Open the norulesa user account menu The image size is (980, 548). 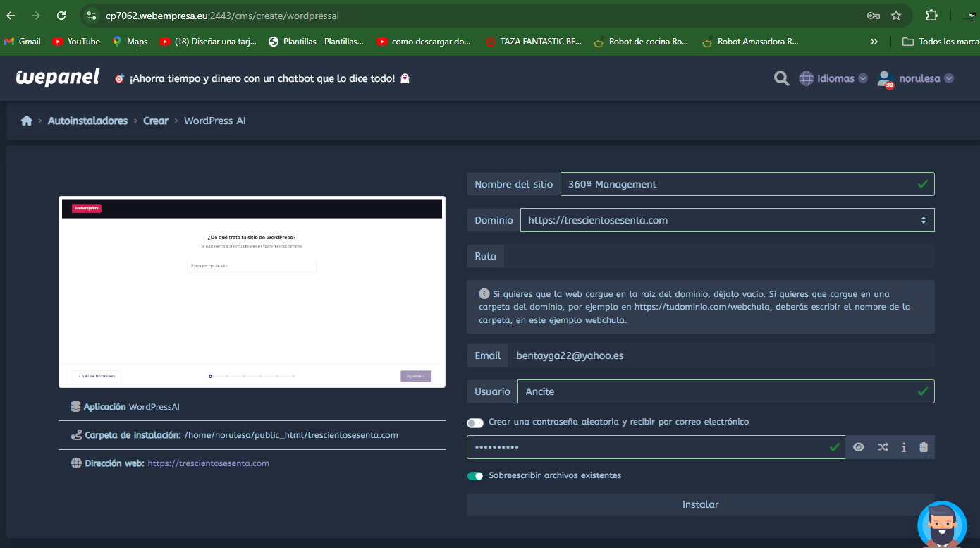(915, 78)
